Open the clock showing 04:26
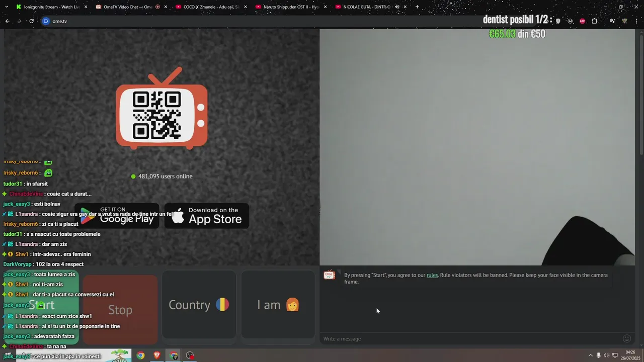644x362 pixels. point(630,355)
